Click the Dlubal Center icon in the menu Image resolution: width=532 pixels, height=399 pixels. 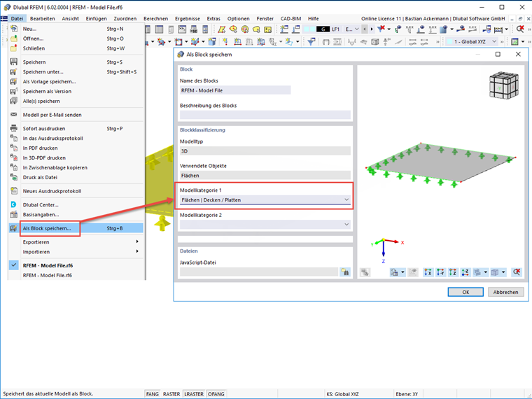(x=13, y=204)
